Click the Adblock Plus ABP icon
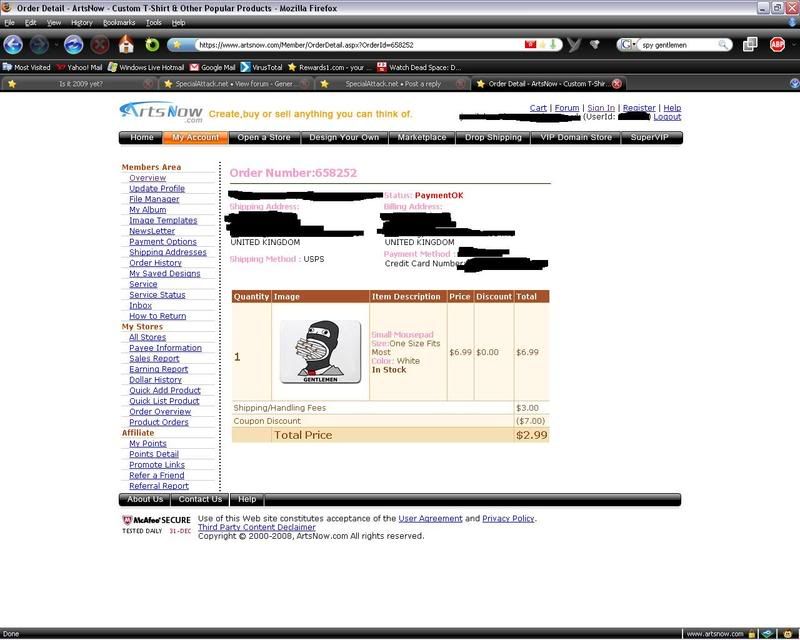 (x=777, y=44)
